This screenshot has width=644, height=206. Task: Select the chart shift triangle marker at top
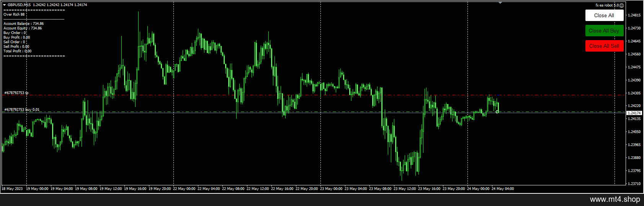[500, 3]
